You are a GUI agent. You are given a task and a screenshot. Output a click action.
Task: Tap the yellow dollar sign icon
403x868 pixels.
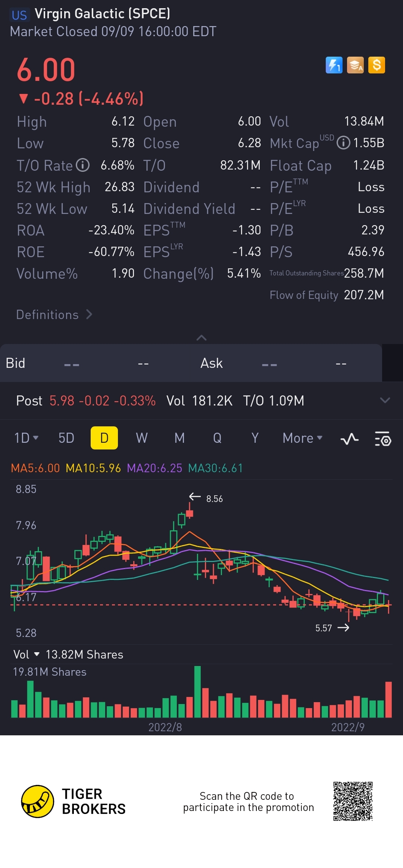point(377,65)
